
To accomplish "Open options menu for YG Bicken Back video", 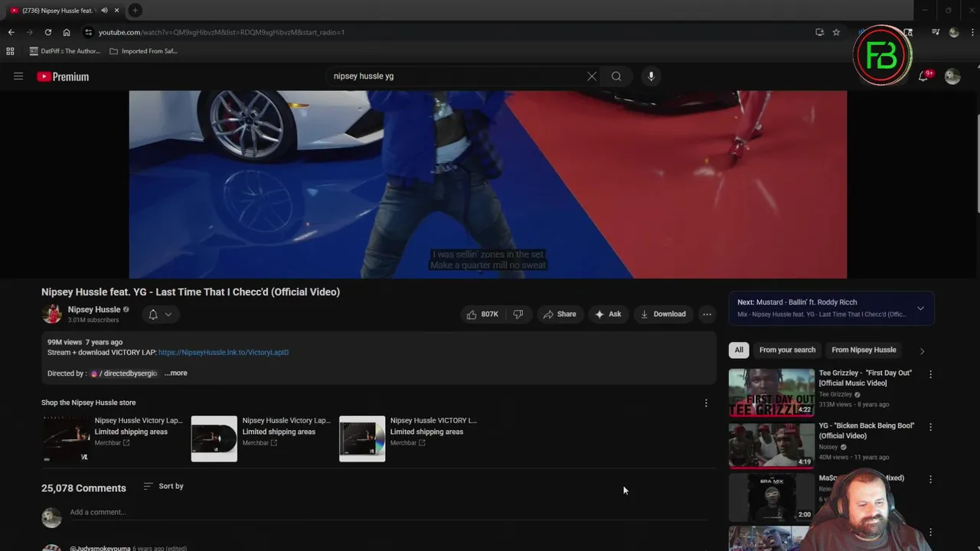I will (930, 427).
